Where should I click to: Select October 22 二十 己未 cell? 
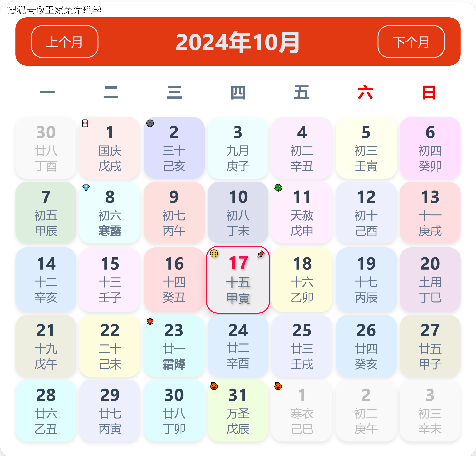coord(110,346)
